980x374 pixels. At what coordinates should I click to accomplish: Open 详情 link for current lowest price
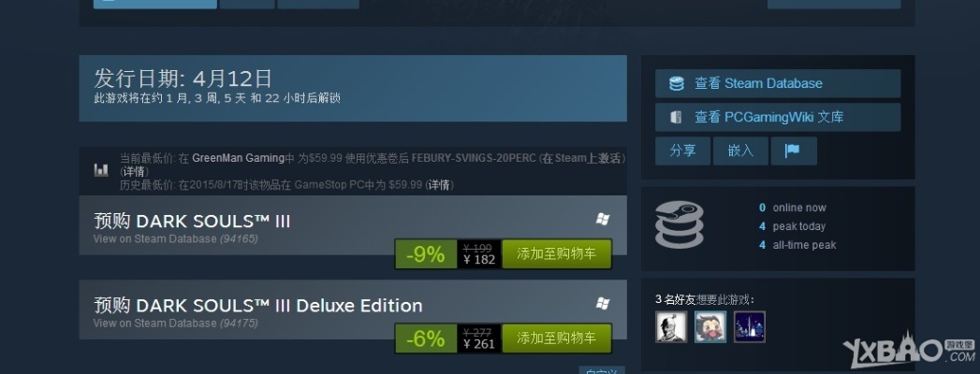(x=134, y=171)
